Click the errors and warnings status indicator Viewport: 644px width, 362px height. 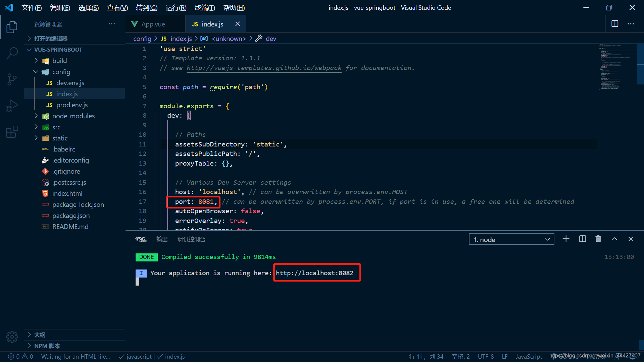pos(20,357)
